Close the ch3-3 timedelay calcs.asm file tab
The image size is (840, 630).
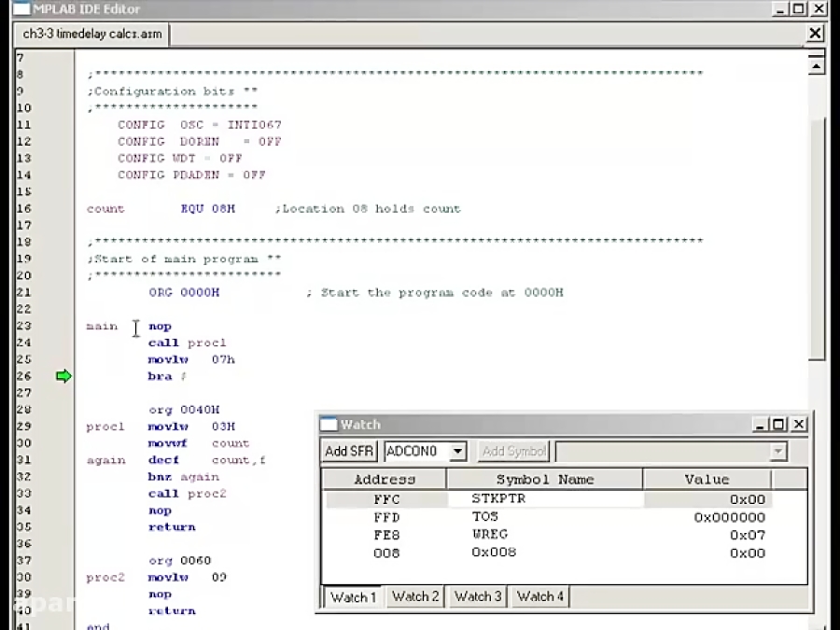point(815,34)
